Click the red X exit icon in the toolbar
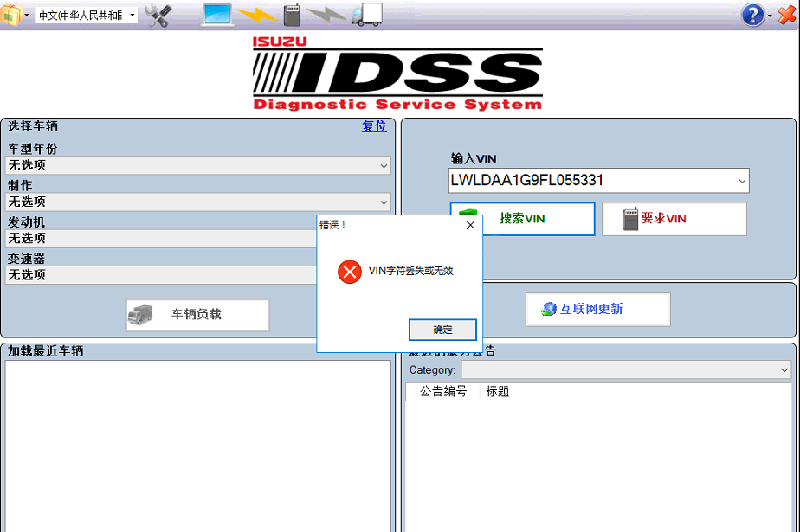This screenshot has width=800, height=532. coord(787,15)
